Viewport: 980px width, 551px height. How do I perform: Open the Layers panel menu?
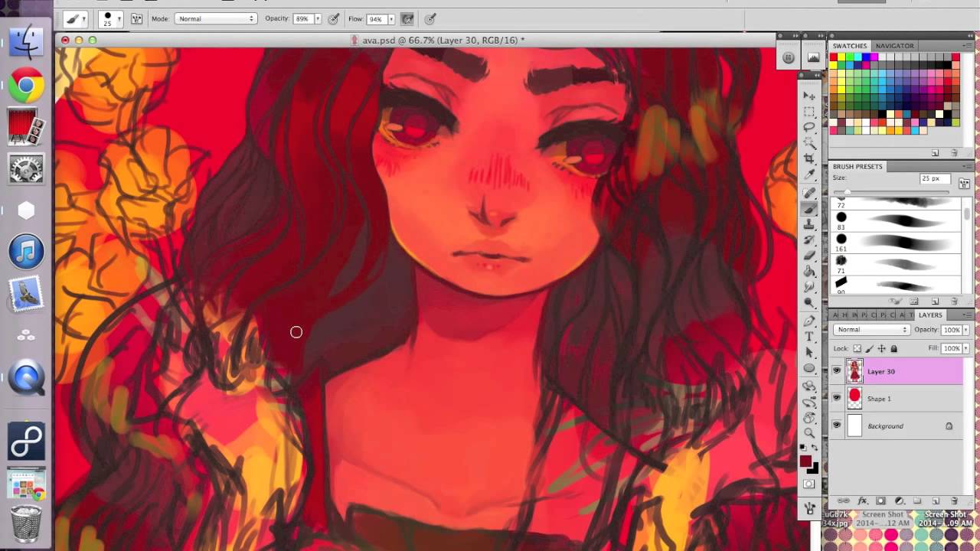(969, 315)
